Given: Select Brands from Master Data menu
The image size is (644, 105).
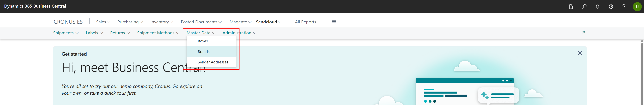Looking at the screenshot, I should click(211, 52).
